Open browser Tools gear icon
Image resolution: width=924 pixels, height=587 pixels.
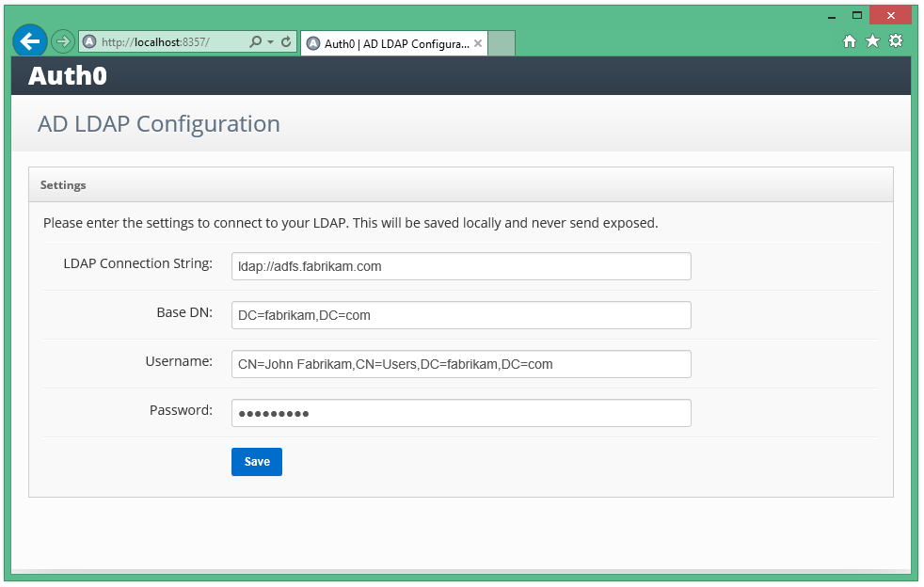pos(896,40)
